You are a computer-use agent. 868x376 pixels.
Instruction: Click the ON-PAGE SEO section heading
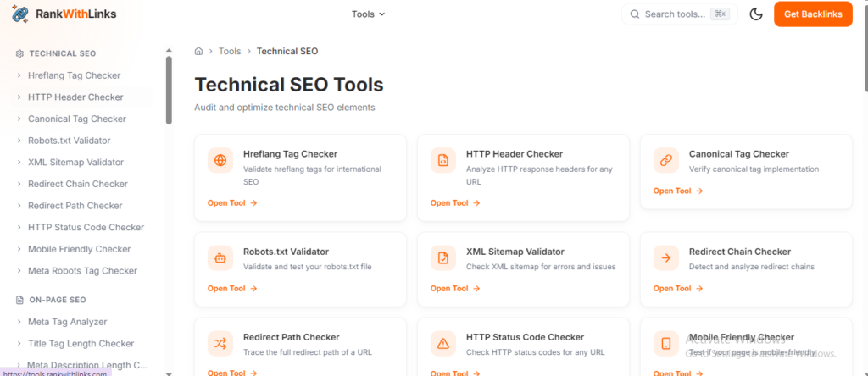click(x=58, y=300)
